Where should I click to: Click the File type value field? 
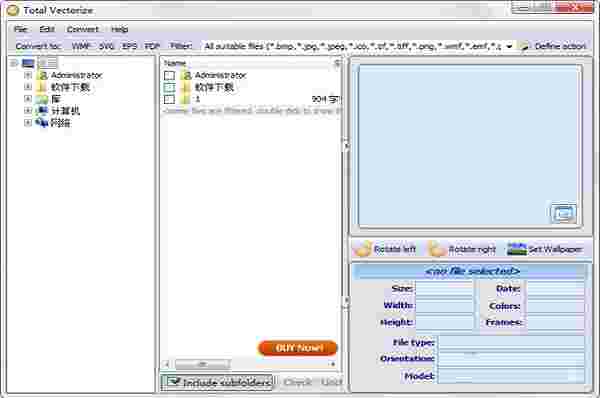pos(511,343)
